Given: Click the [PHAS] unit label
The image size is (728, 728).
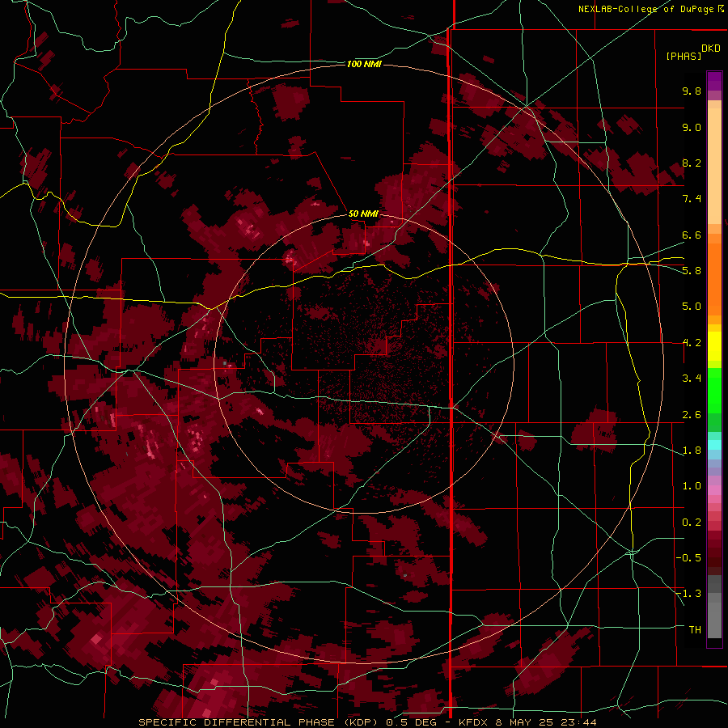Looking at the screenshot, I should click(x=684, y=56).
